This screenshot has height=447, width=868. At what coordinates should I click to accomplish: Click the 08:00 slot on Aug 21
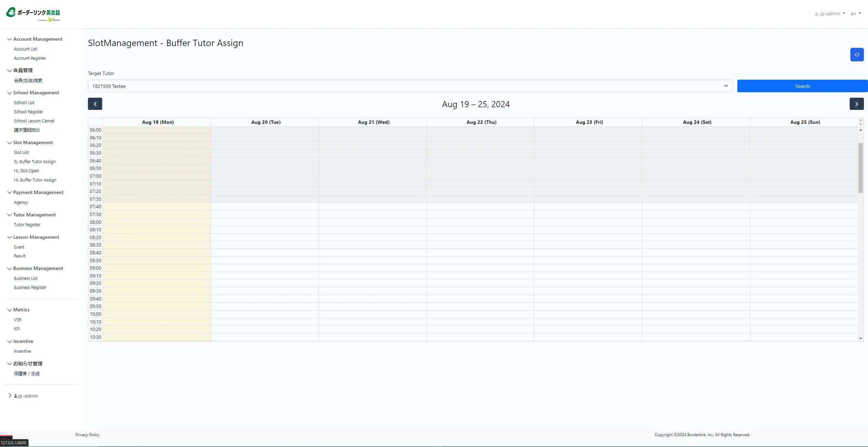[x=372, y=222]
